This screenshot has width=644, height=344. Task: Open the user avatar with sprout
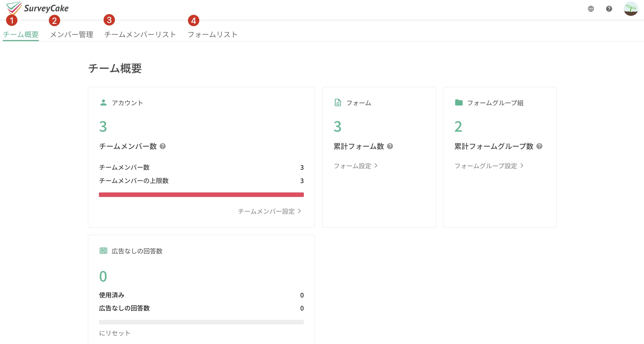631,9
